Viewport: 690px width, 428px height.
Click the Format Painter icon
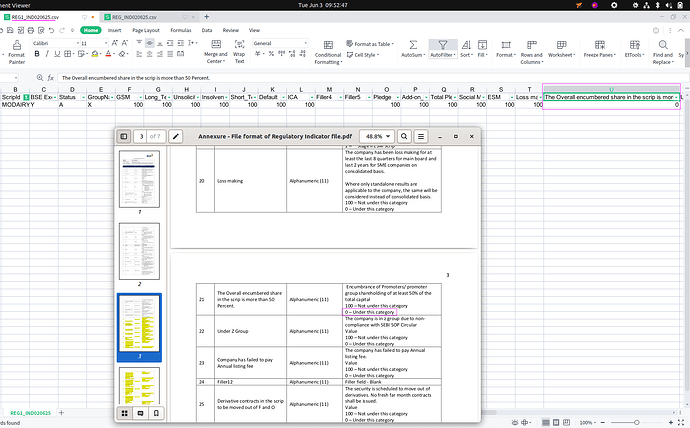16,47
